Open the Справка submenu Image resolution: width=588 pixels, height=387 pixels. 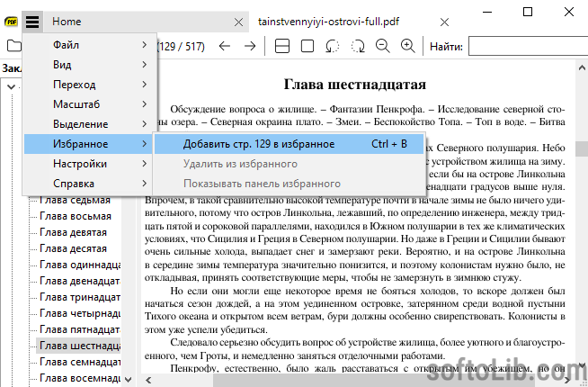pyautogui.click(x=88, y=184)
